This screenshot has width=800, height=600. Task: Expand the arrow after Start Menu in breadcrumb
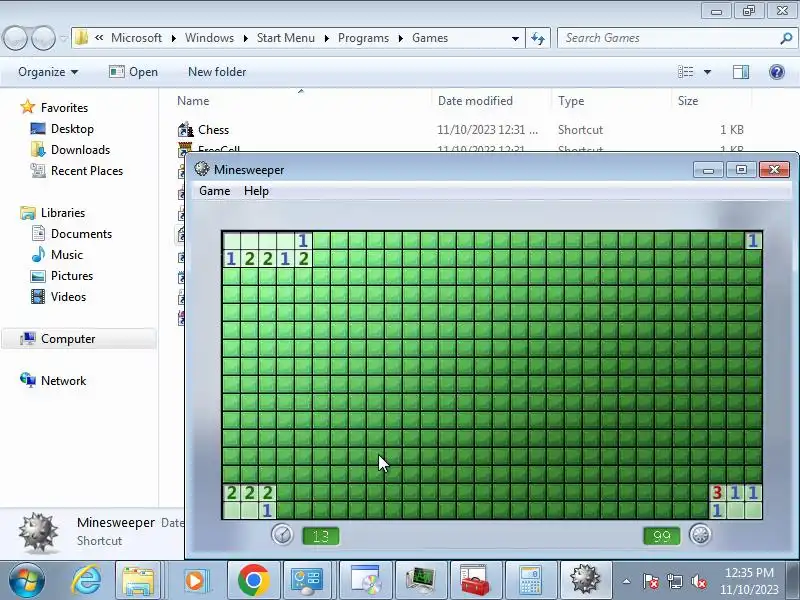pyautogui.click(x=327, y=38)
